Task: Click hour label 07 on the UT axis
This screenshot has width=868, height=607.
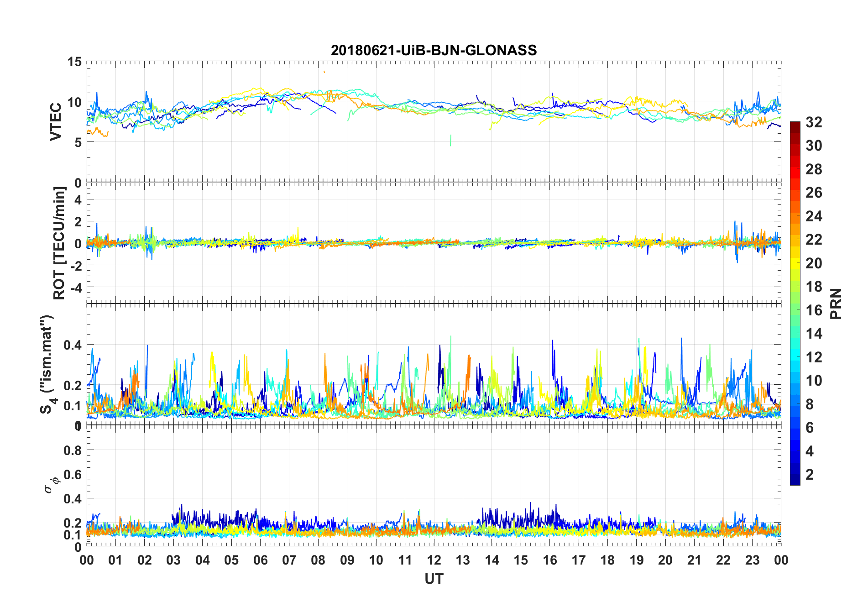Action: 289,560
